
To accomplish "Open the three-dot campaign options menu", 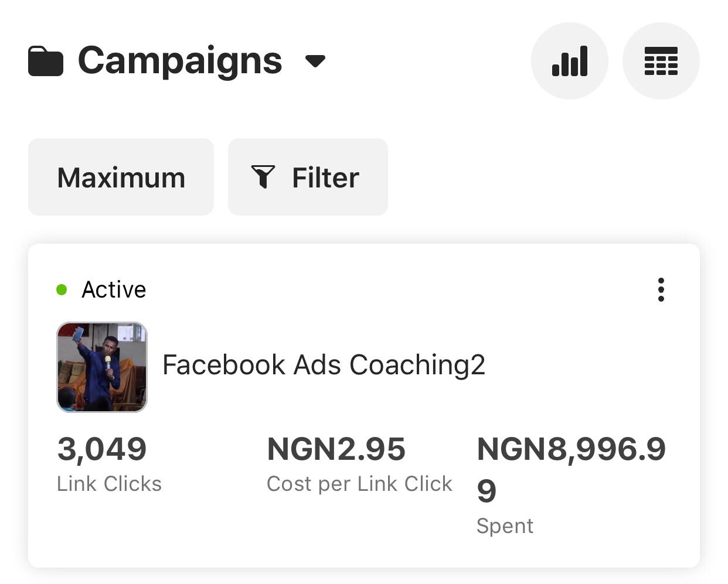I will pos(661,289).
